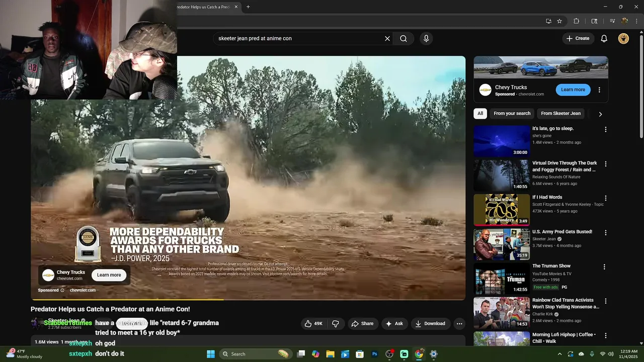
Task: Clear the YouTube search box text
Action: tap(387, 39)
